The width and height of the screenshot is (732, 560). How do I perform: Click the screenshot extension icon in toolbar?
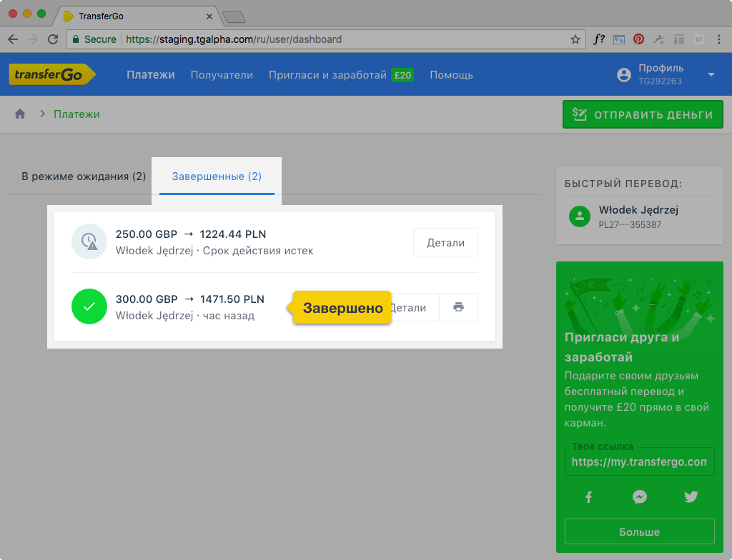619,40
